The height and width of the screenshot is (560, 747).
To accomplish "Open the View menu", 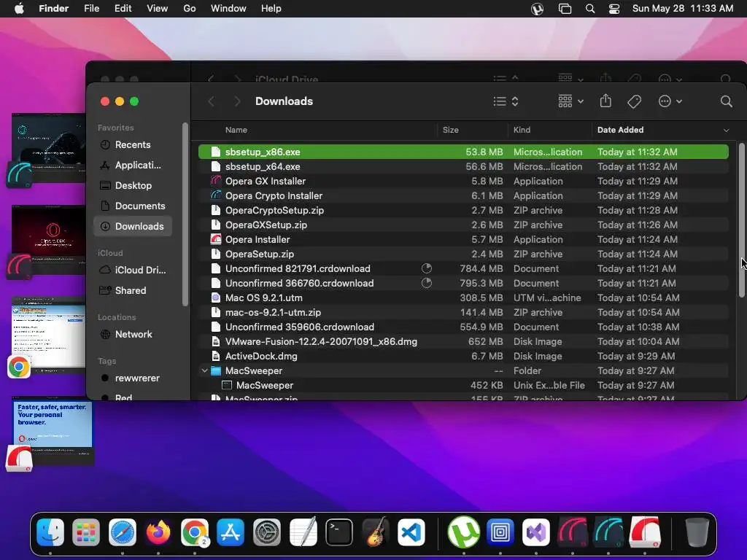I will click(x=158, y=9).
